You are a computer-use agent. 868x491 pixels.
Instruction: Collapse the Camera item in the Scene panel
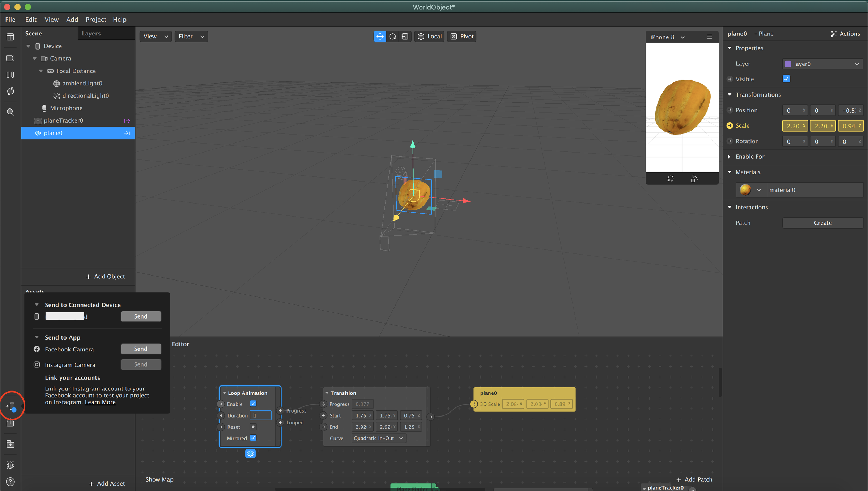pos(35,58)
